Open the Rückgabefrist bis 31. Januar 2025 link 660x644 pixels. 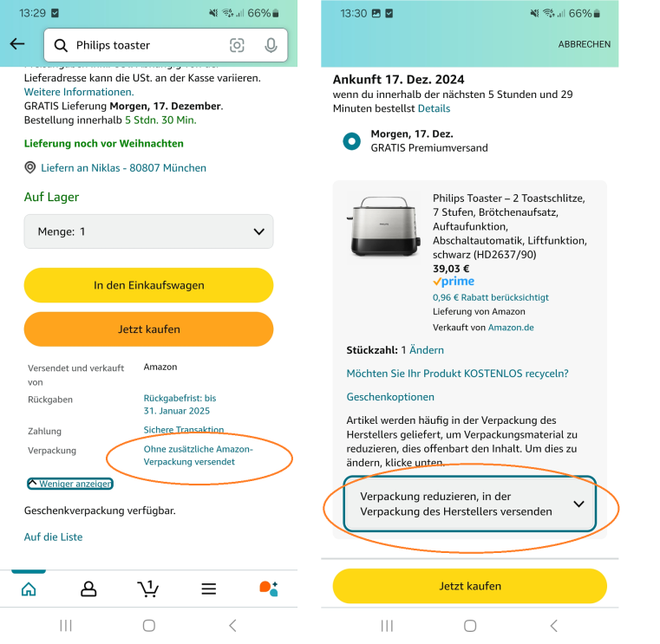point(180,404)
